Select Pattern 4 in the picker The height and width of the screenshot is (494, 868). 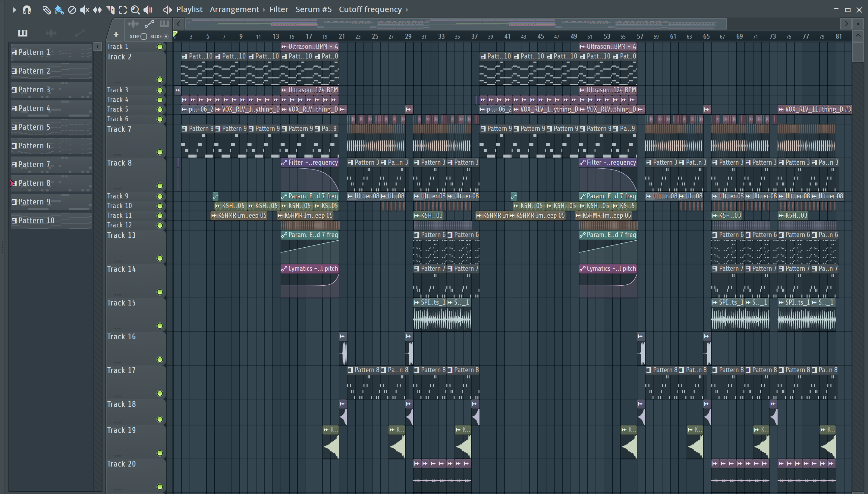(x=51, y=109)
